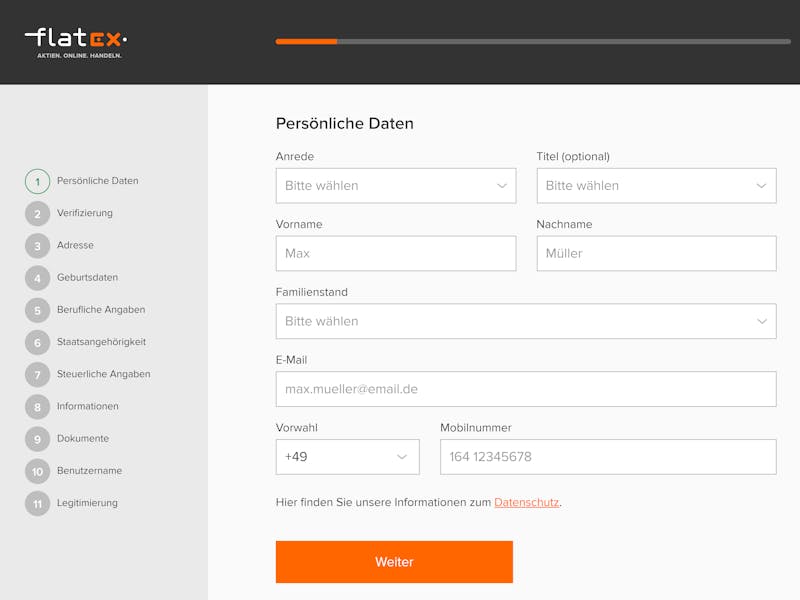Select step 5 circle Berufliche Angaben
The width and height of the screenshot is (800, 600).
[37, 310]
